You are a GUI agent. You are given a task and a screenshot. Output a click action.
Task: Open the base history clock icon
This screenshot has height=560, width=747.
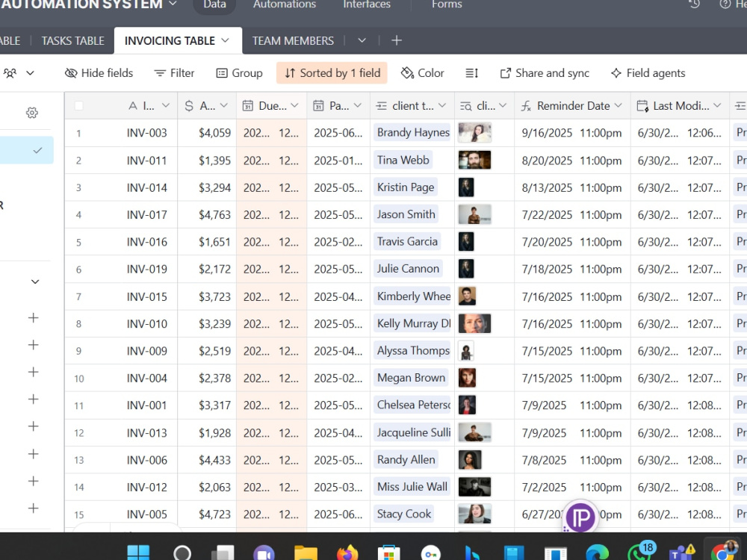point(694,4)
